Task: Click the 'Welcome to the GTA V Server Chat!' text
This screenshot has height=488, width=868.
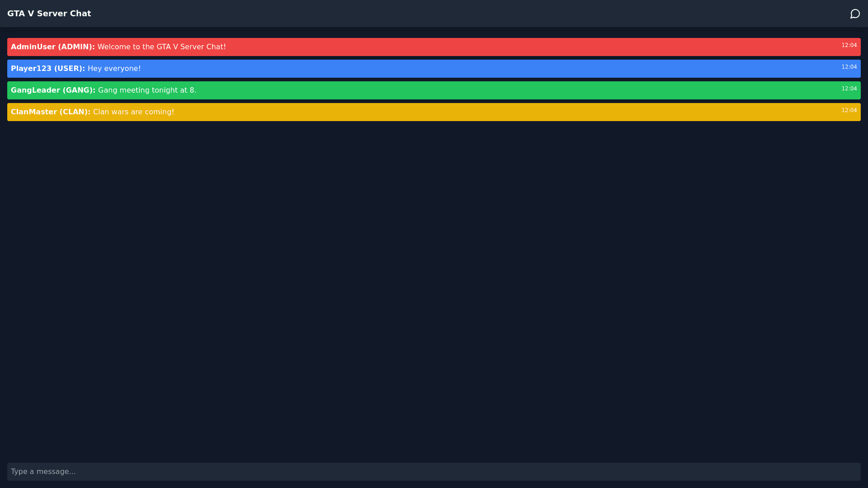Action: [x=161, y=47]
